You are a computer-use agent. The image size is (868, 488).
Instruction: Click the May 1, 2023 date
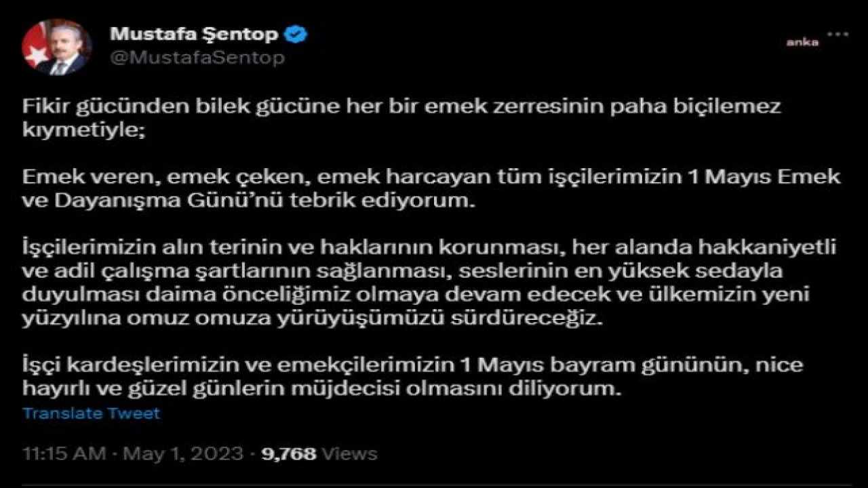[180, 453]
